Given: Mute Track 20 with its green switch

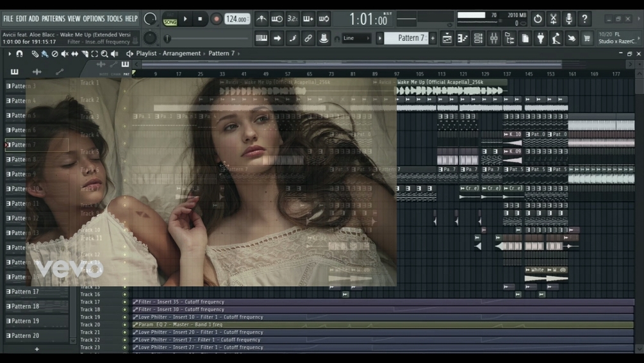Looking at the screenshot, I should [x=125, y=325].
